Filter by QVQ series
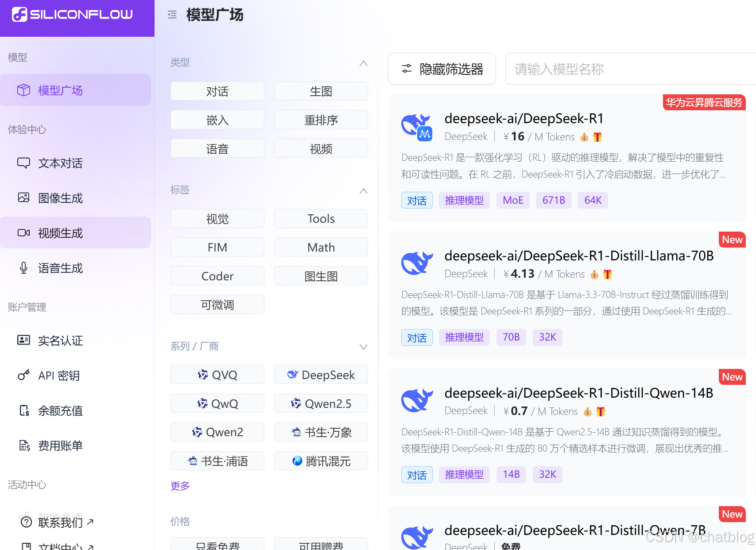Image resolution: width=756 pixels, height=550 pixels. pos(217,375)
